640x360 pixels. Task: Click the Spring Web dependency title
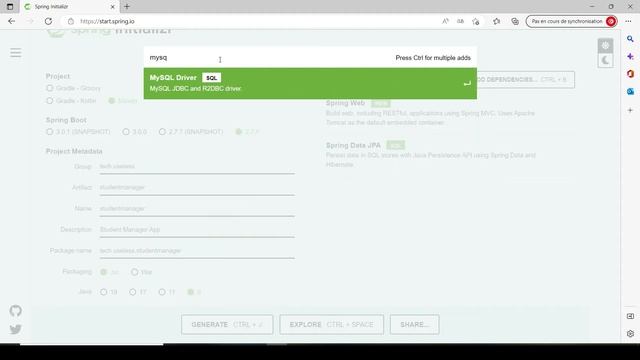(x=345, y=103)
